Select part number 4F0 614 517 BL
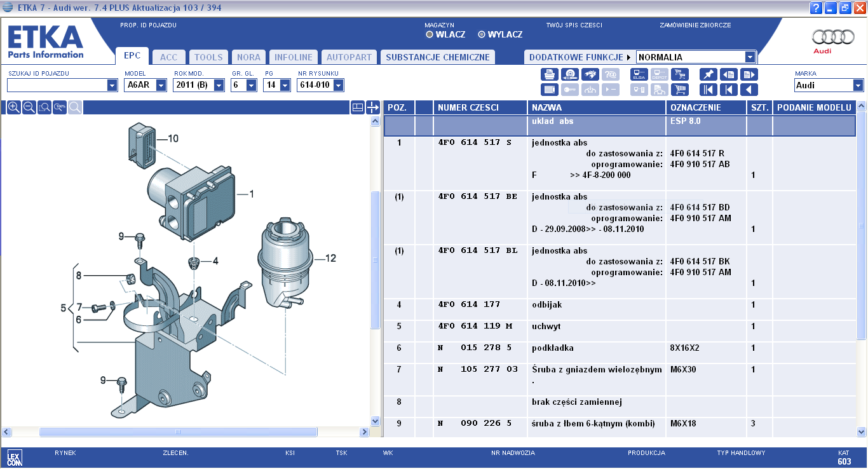Image resolution: width=868 pixels, height=469 pixels. click(477, 251)
